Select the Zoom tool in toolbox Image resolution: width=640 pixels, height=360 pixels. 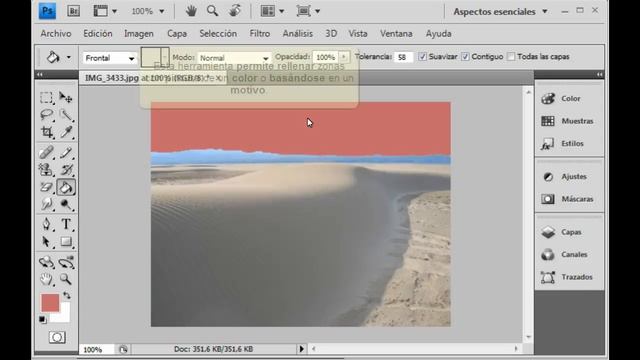(x=66, y=279)
